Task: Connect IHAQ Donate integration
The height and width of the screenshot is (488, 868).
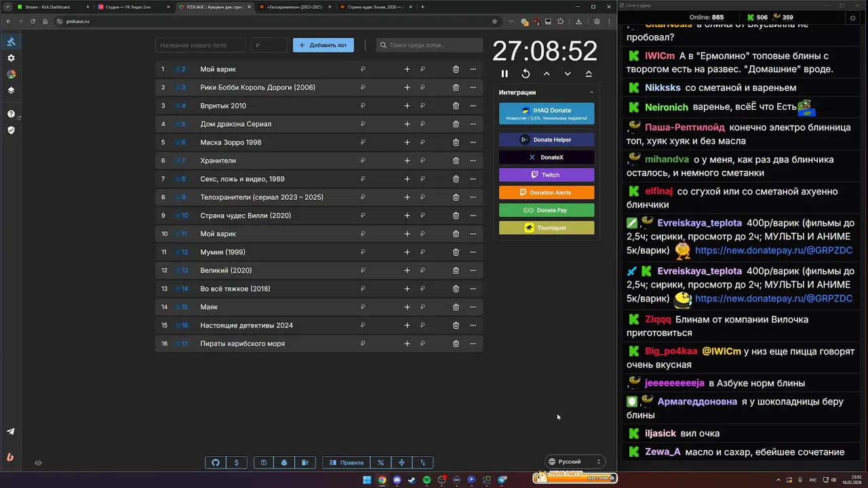Action: (x=547, y=114)
